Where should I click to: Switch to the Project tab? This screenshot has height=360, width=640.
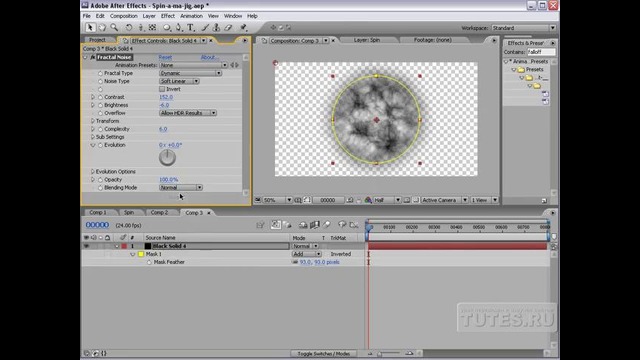(x=97, y=40)
